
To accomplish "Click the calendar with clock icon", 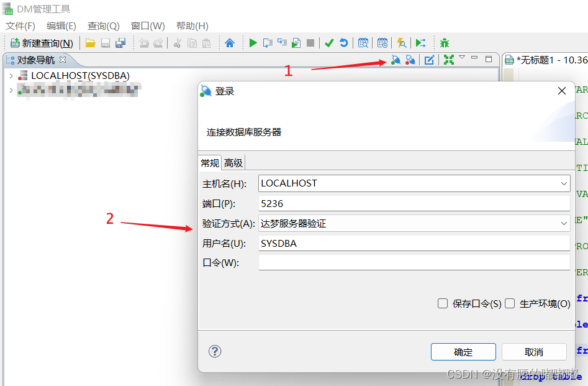I will (382, 43).
